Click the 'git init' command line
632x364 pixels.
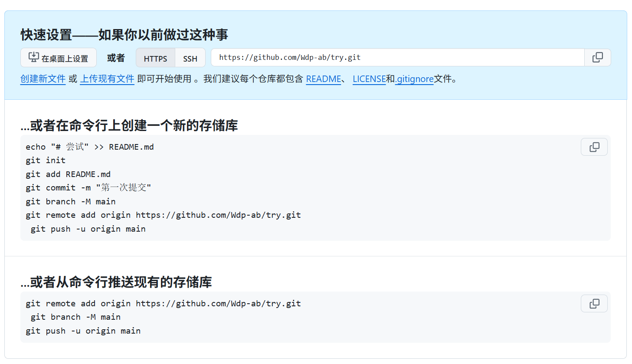[46, 161]
